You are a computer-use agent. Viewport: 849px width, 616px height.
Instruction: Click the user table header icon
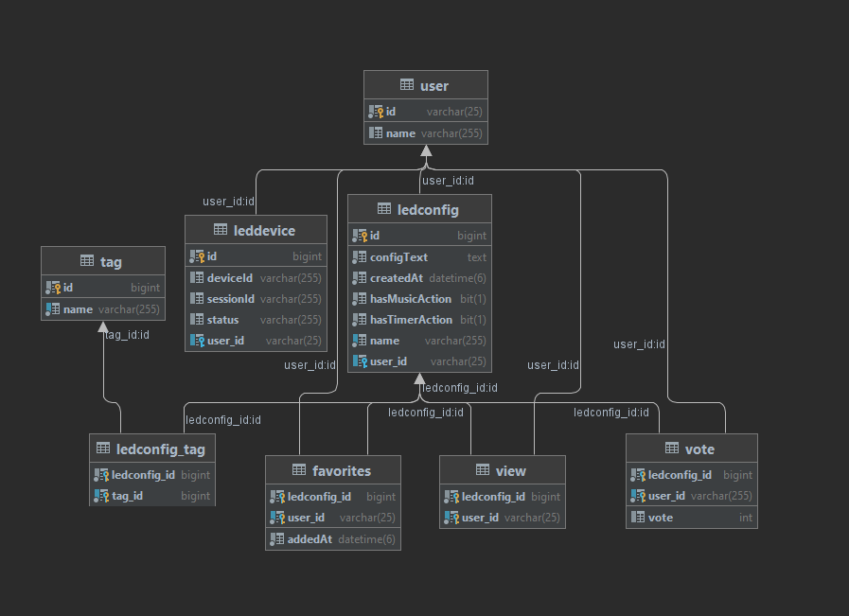[x=407, y=85]
